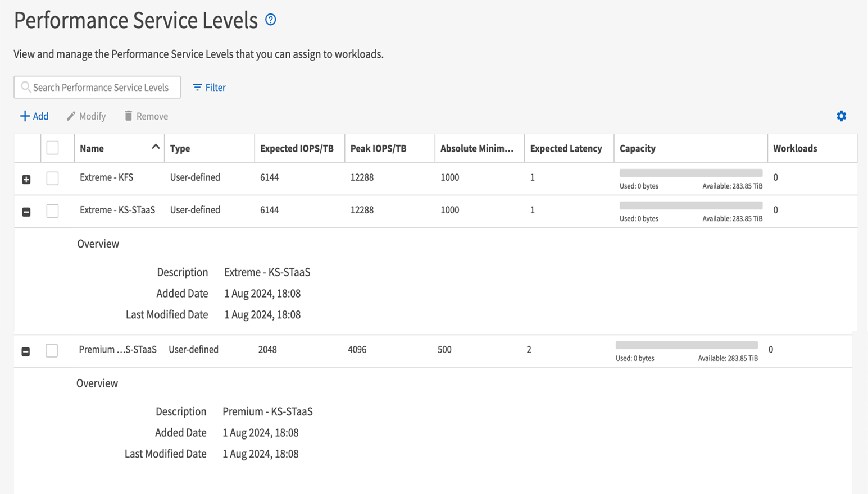
Task: Tick the Premium KS-STaaS row checkbox
Action: pos(52,350)
